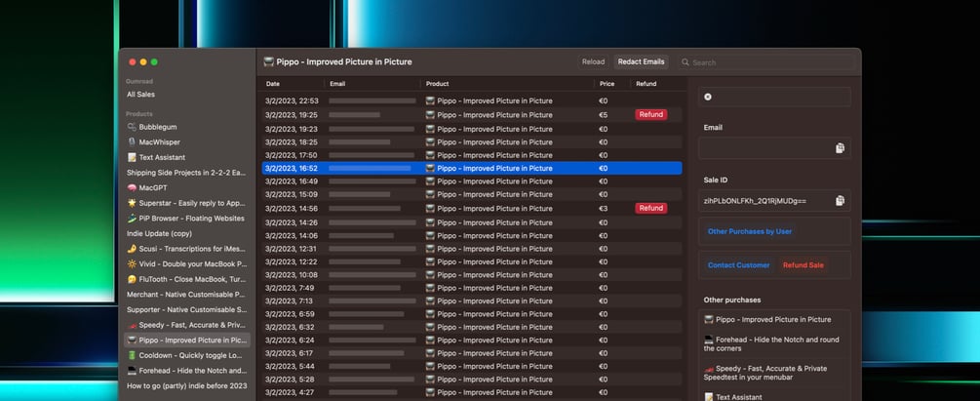The width and height of the screenshot is (980, 401).
Task: Open Text Assistant in Other purchases list
Action: (x=733, y=397)
